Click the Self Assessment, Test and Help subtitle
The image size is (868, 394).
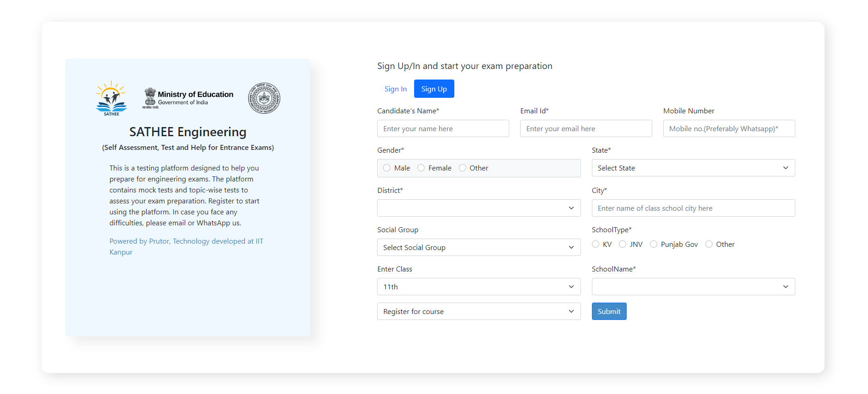(188, 147)
